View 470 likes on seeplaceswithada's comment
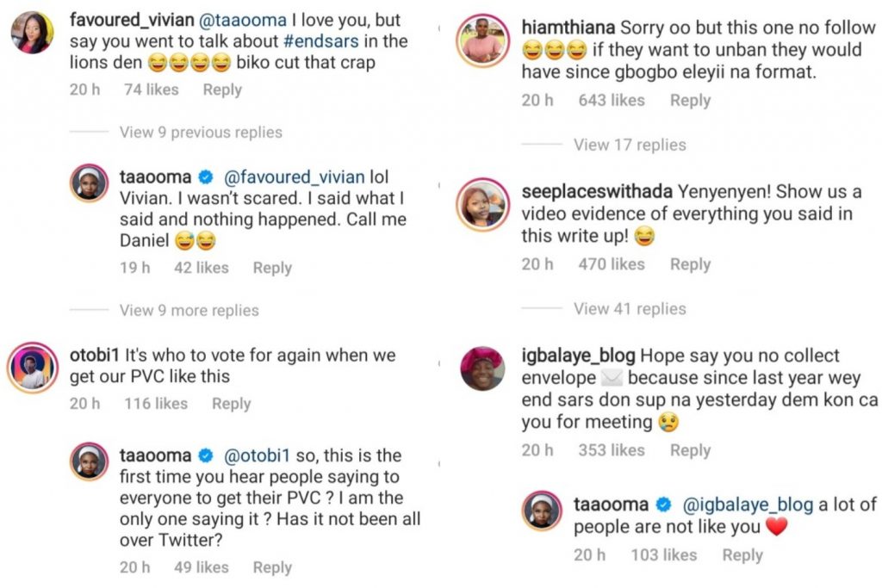 (612, 264)
